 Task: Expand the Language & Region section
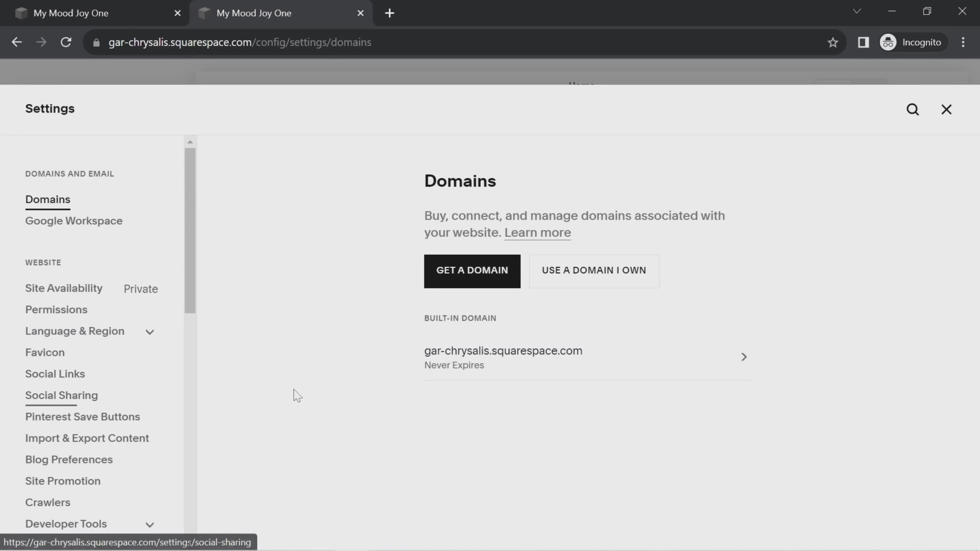(x=150, y=332)
